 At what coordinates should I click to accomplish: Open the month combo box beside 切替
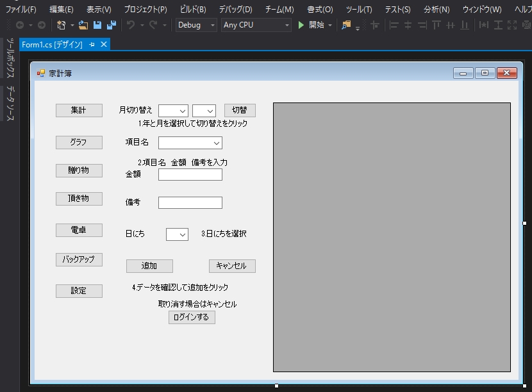tap(204, 111)
